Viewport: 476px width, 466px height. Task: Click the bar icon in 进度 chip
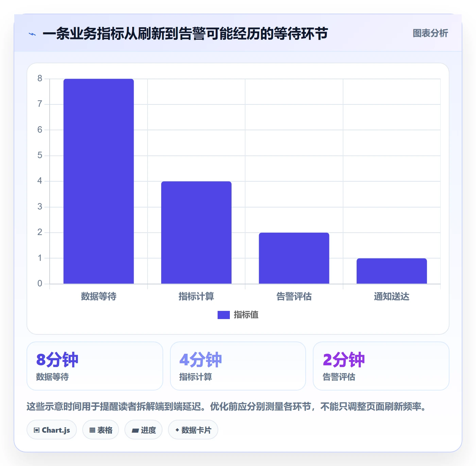(135, 431)
